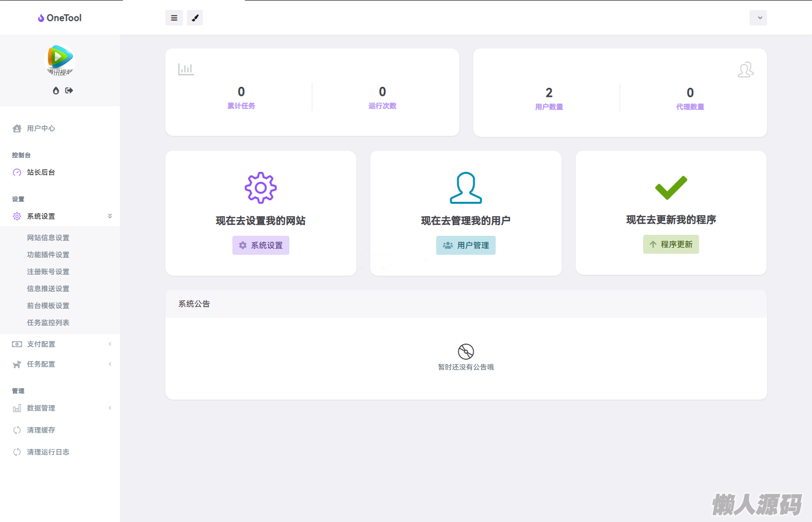Click the flame icon under the avatar
The height and width of the screenshot is (522, 812).
click(56, 90)
